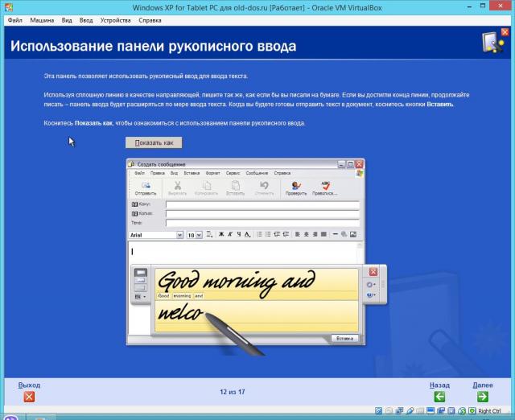Click the decrease indent icon
Image resolution: width=515 pixels, height=420 pixels.
(277, 234)
